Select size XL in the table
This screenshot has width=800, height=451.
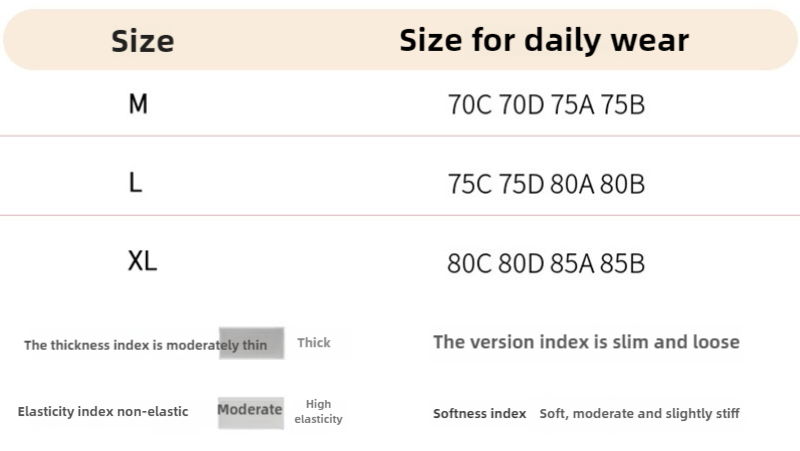(x=142, y=262)
